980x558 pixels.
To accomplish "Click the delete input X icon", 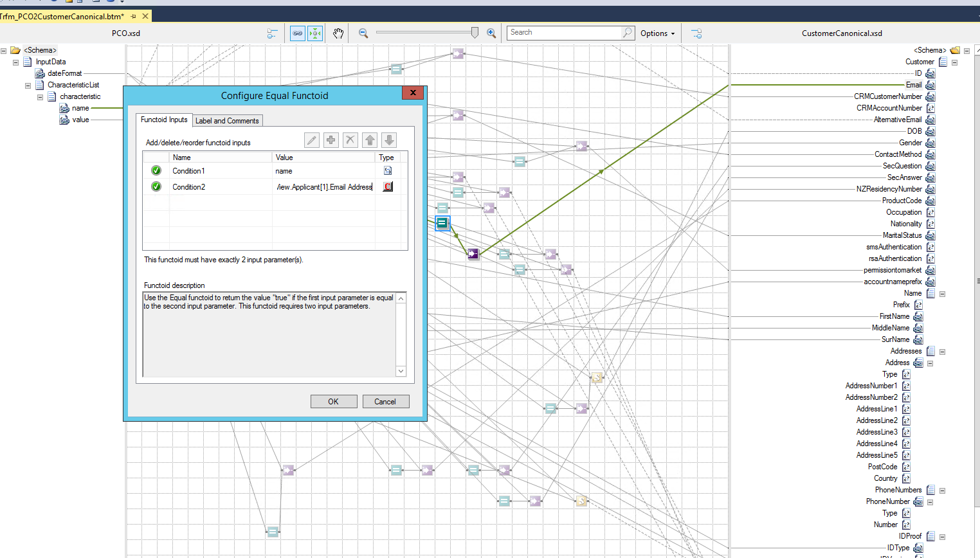I will click(350, 140).
